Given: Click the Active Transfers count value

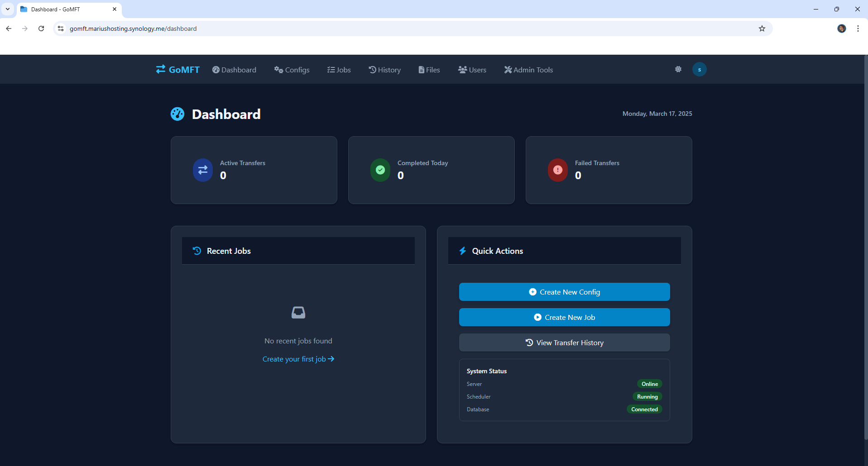Looking at the screenshot, I should tap(223, 176).
